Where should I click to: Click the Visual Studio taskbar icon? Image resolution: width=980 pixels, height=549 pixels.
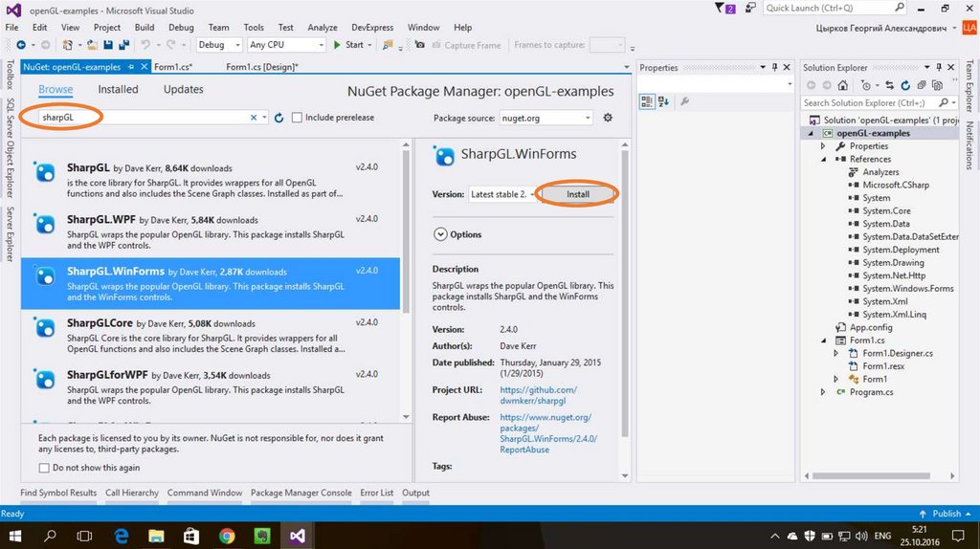(298, 535)
